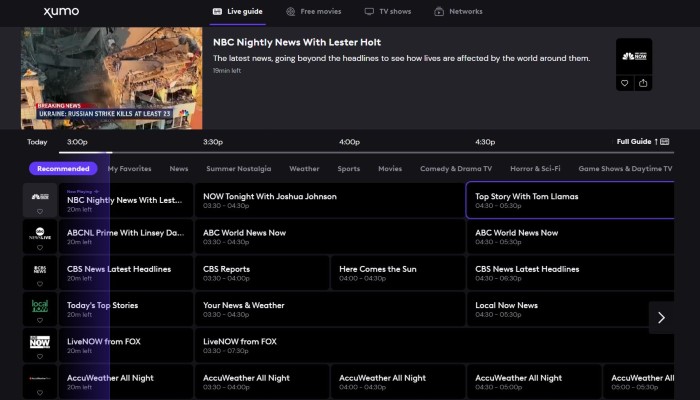Expand the Full Guide view
The height and width of the screenshot is (400, 700).
(x=642, y=142)
